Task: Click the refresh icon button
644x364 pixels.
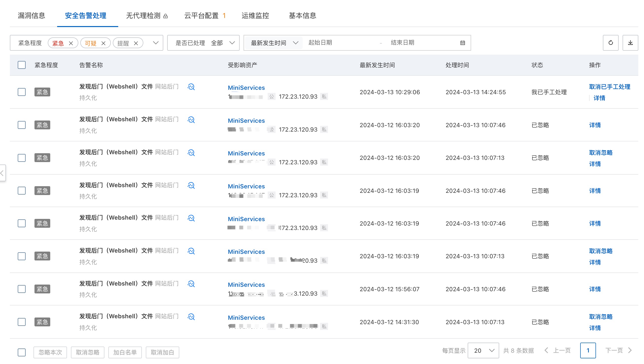Action: [610, 43]
